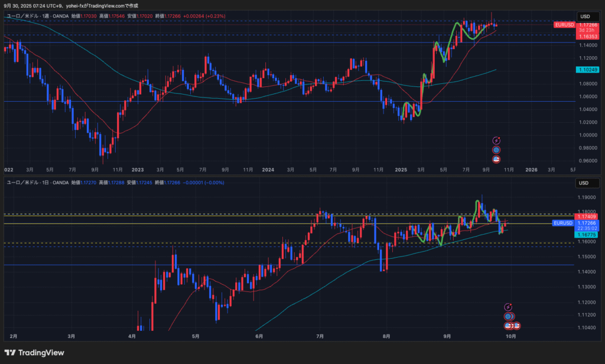Open USD currency selector on daily chart
This screenshot has width=605, height=364.
point(585,183)
